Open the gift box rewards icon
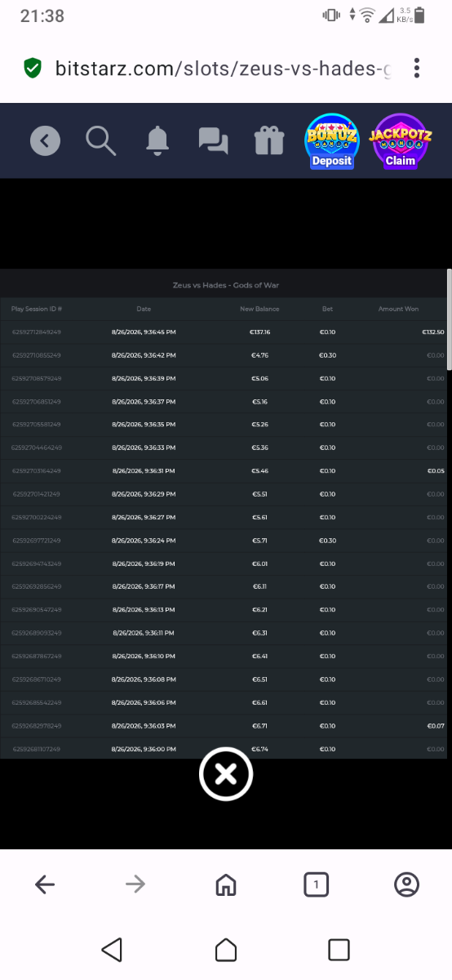452x980 pixels. pyautogui.click(x=268, y=140)
